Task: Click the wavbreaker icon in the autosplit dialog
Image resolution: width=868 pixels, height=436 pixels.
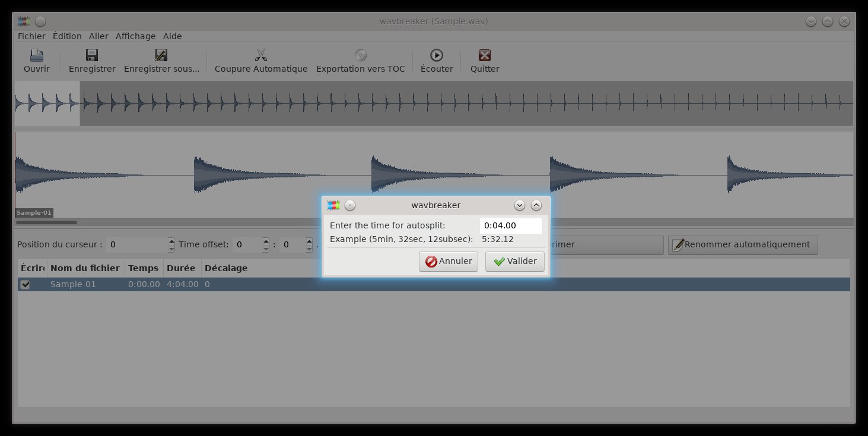Action: pyautogui.click(x=333, y=205)
